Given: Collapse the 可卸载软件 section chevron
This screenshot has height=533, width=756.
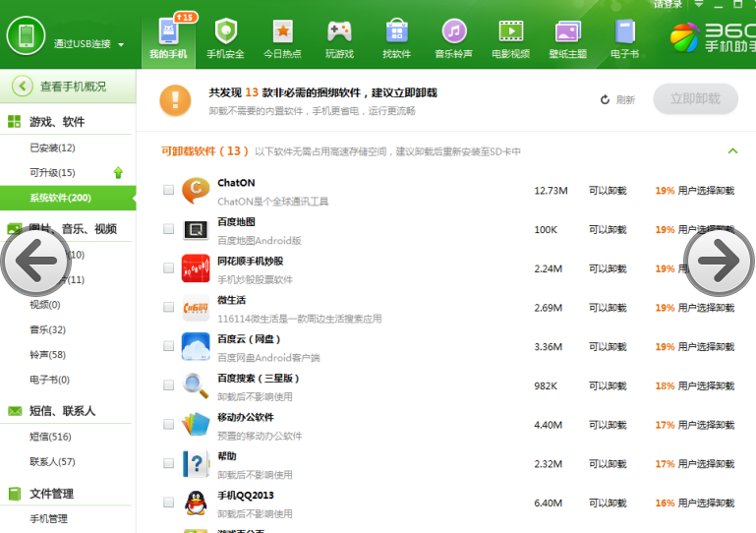Looking at the screenshot, I should click(x=732, y=151).
